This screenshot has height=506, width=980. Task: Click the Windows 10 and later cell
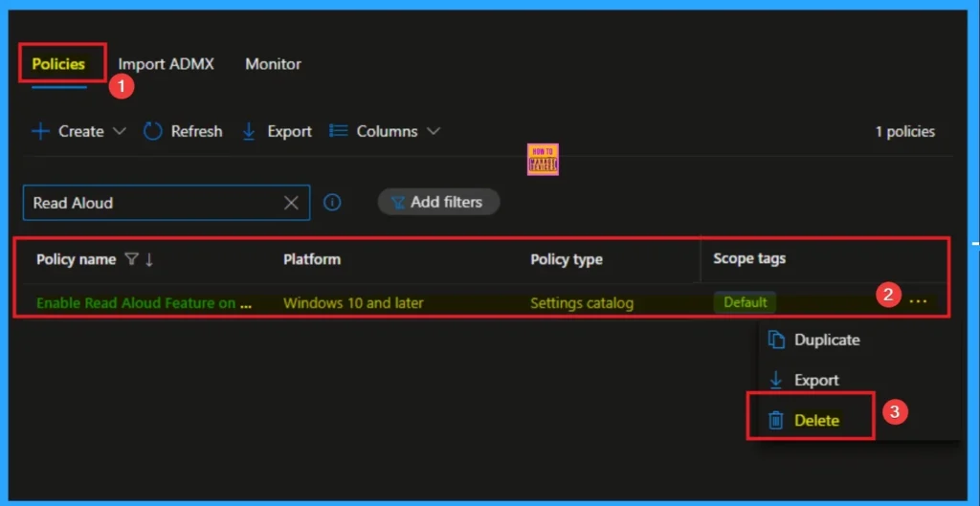(353, 303)
